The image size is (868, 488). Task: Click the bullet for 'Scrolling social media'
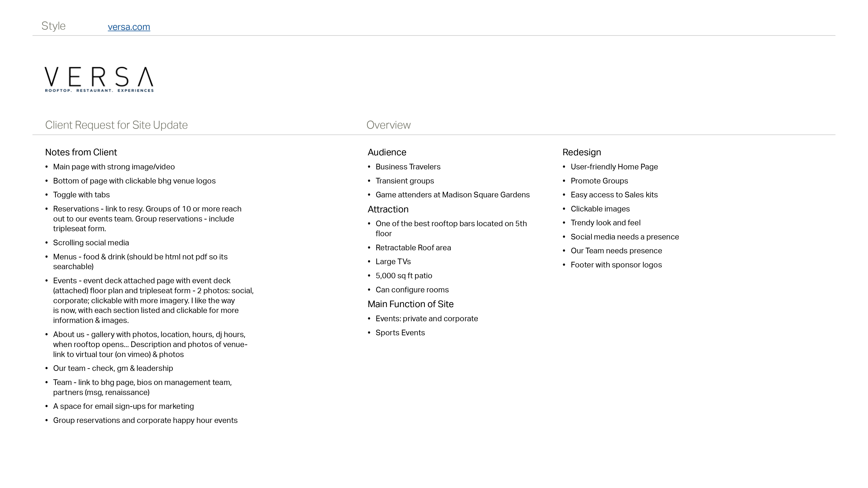pos(48,242)
